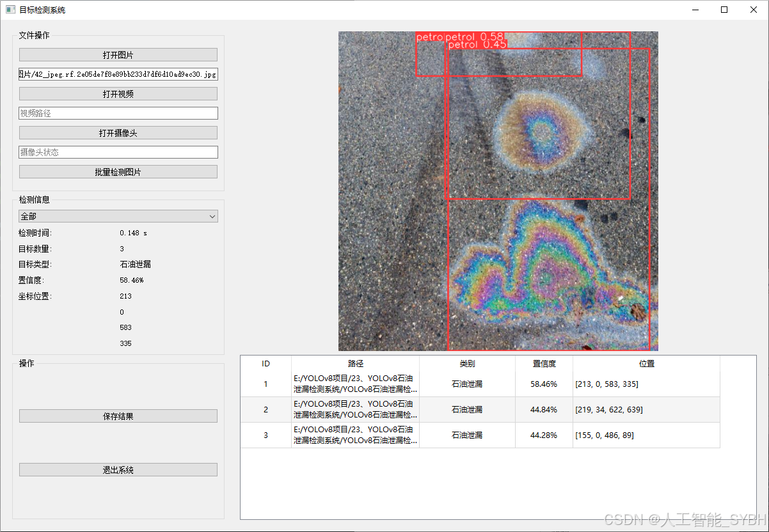Click the 44.28% confidence cell
769x532 pixels.
(544, 435)
